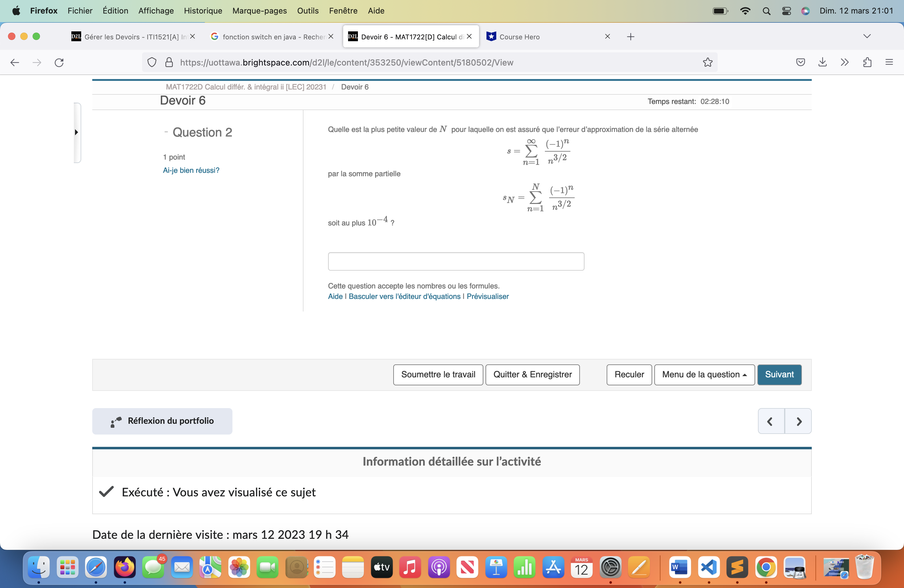Expand the left quiz sidebar panel
This screenshot has height=588, width=904.
tap(76, 133)
